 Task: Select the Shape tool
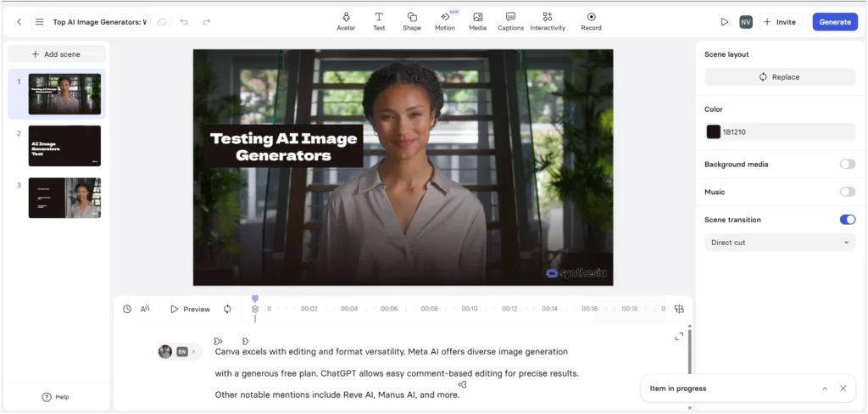click(411, 21)
